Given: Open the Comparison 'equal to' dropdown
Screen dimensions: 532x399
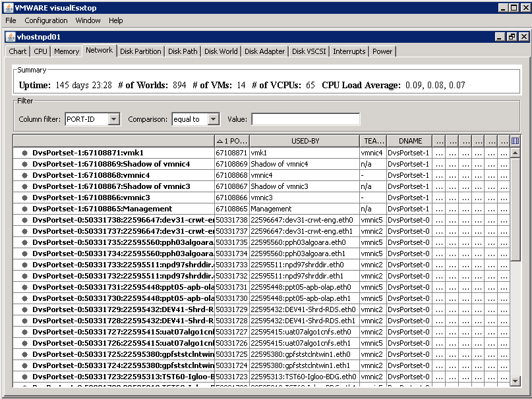Looking at the screenshot, I should pos(213,119).
